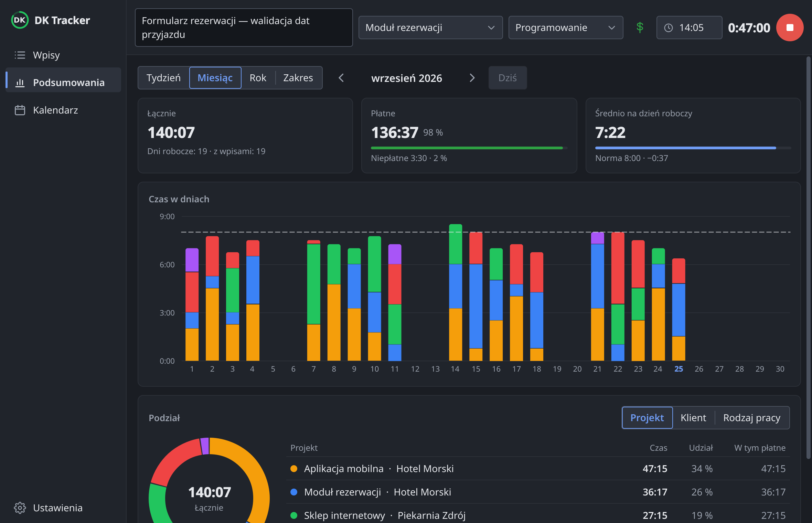Expand the Moduł rezerwacji project dropdown
This screenshot has height=523, width=812.
[x=430, y=28]
